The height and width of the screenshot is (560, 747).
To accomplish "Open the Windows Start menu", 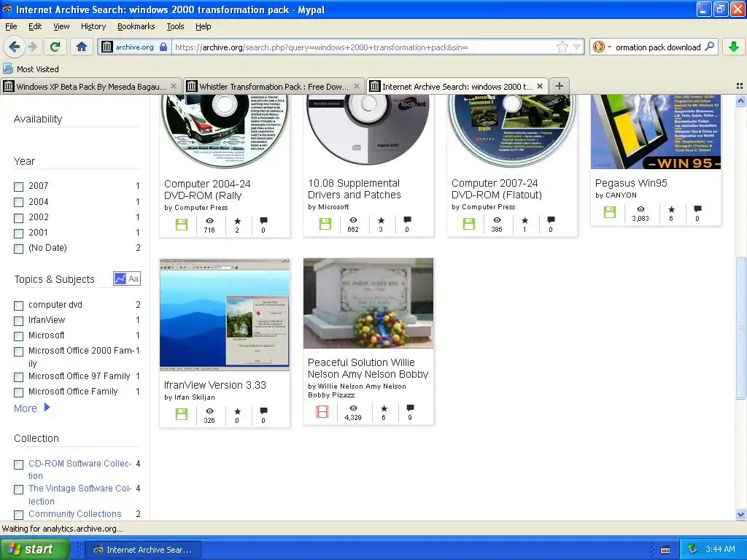I will pos(34,549).
